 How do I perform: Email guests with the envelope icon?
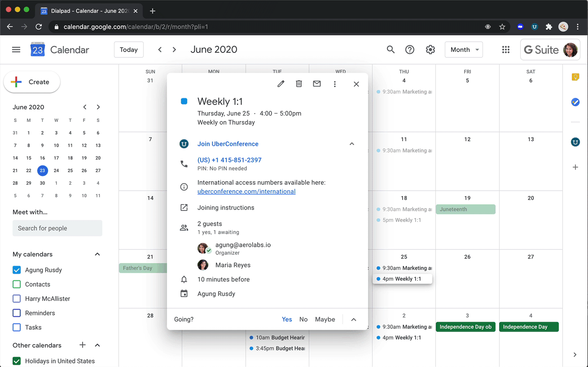[317, 84]
